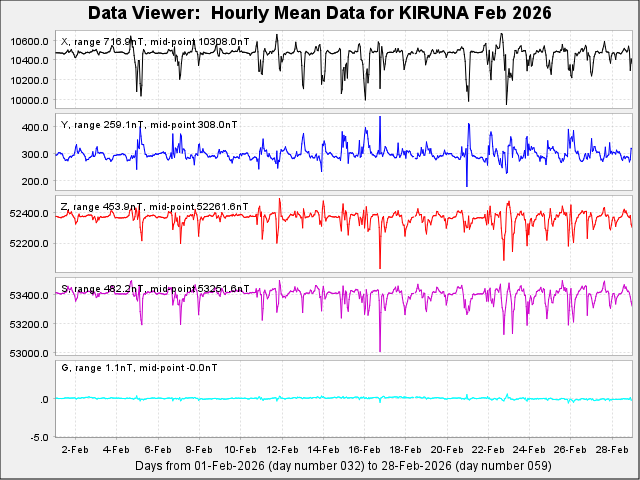Click the 400.0 tick on the Y plot
Screen dimensions: 640x480
pyautogui.click(x=37, y=128)
